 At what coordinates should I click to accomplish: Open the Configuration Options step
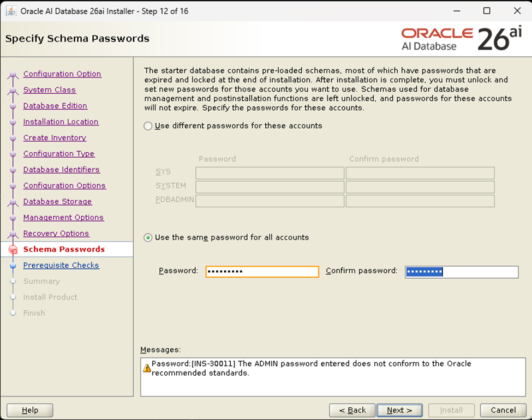pyautogui.click(x=64, y=185)
